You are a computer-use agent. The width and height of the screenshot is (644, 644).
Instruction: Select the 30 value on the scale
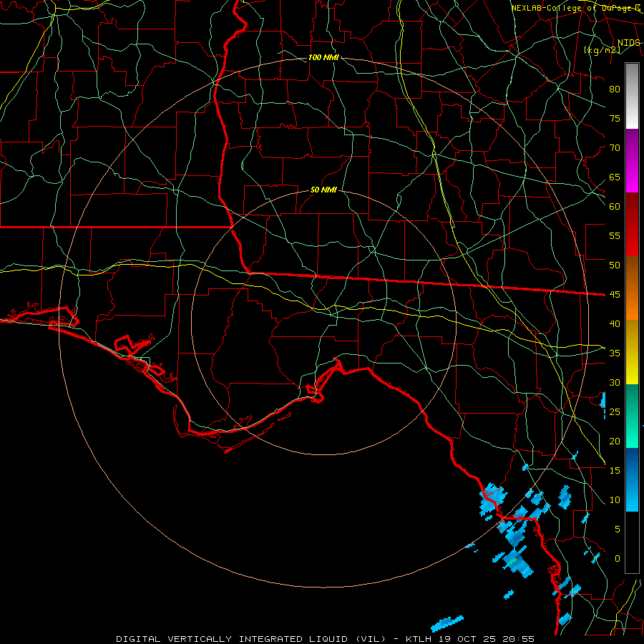click(615, 382)
